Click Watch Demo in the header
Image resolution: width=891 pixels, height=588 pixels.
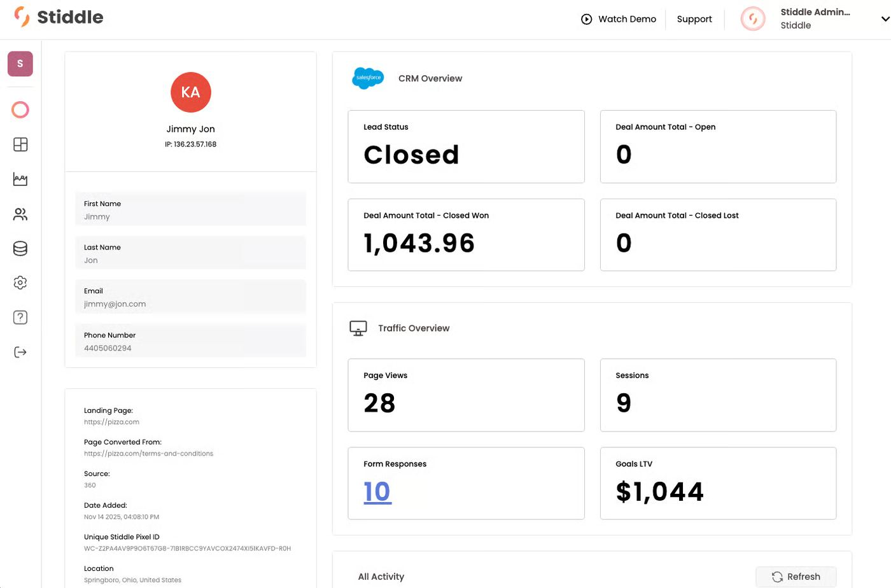pos(619,19)
